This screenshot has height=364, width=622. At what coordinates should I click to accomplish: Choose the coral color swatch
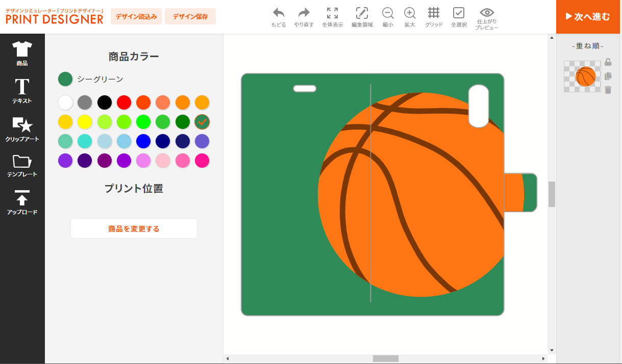click(x=163, y=102)
